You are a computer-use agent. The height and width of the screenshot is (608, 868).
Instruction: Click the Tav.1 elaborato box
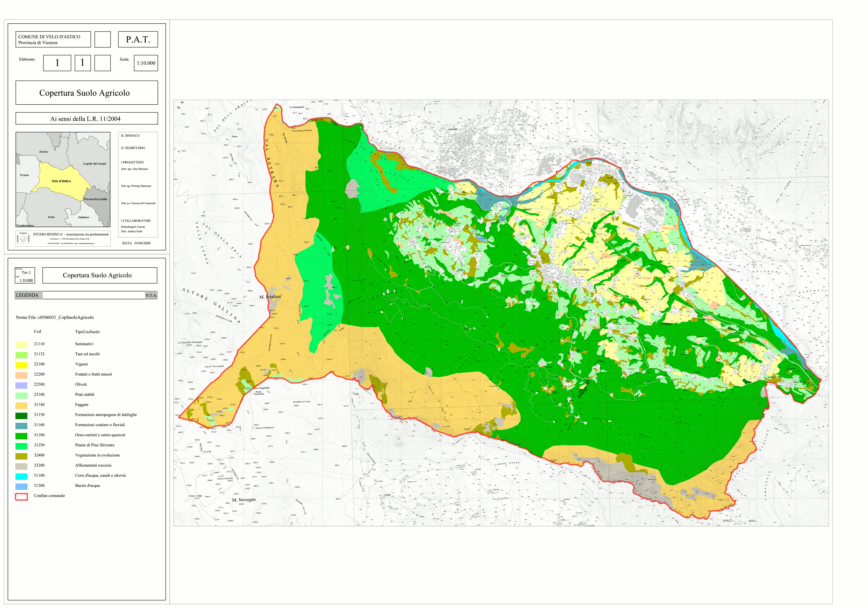pyautogui.click(x=26, y=272)
